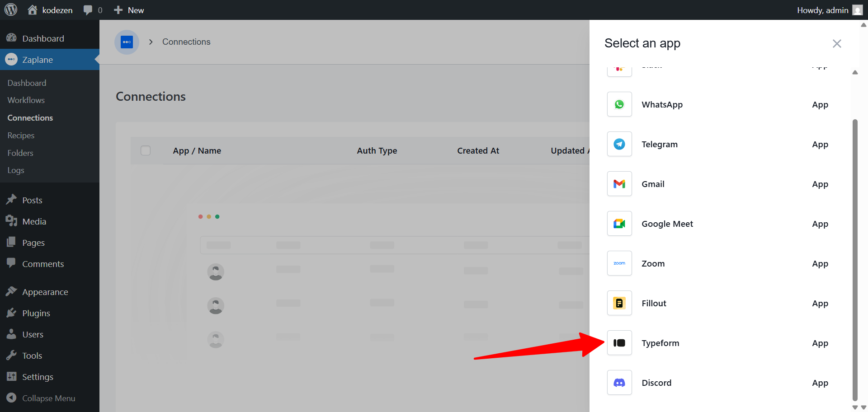868x412 pixels.
Task: Open Zaplane's Dashboard submenu
Action: (x=27, y=83)
